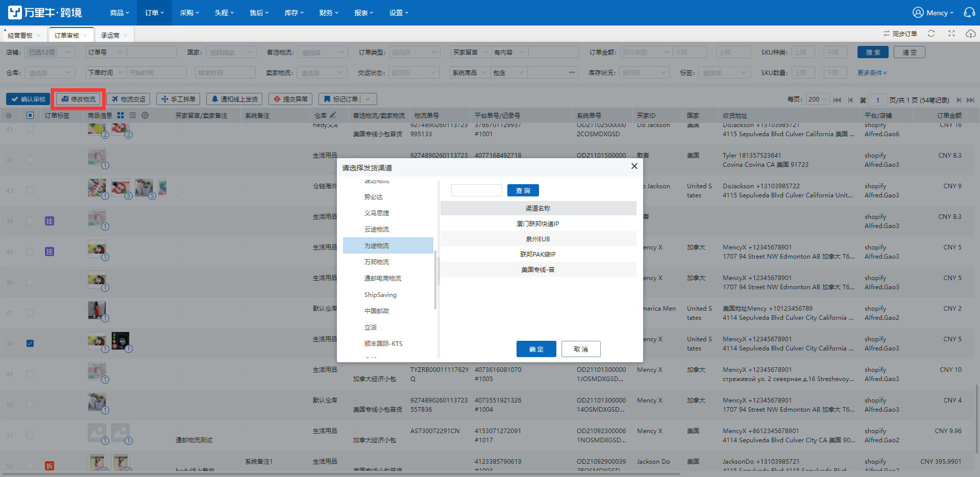Viewport: 980px width, 477px height.
Task: Click the user avatar icon beside Mency
Action: (x=918, y=12)
